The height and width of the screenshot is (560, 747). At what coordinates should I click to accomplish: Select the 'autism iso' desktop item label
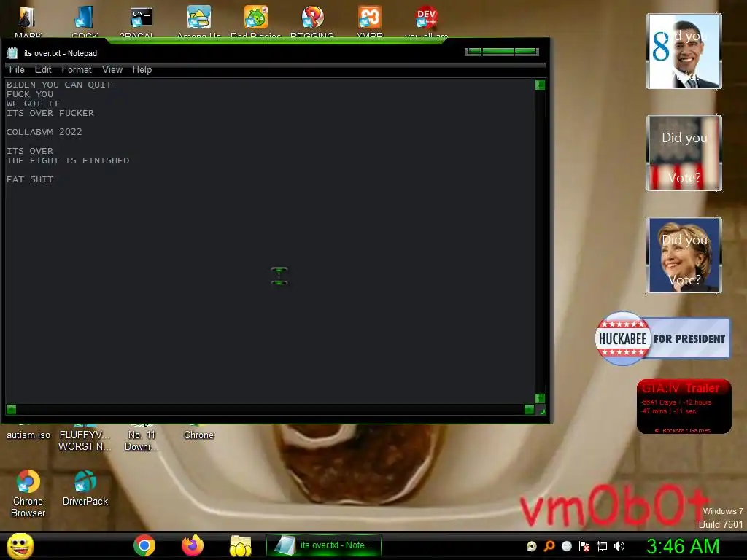(28, 435)
